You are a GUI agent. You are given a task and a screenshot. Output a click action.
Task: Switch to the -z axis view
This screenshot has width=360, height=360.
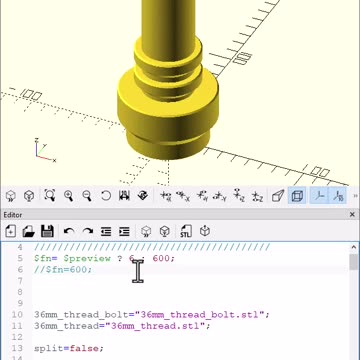257,196
